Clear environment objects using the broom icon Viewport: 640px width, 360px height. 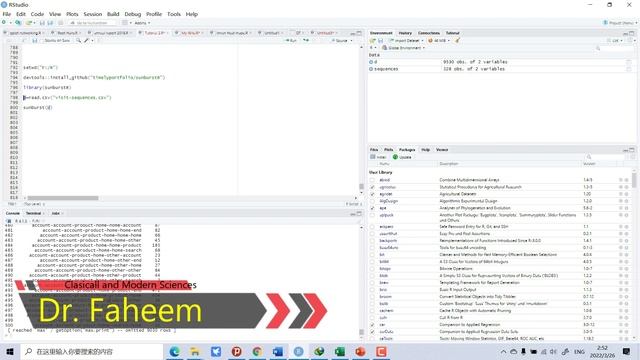coord(458,40)
